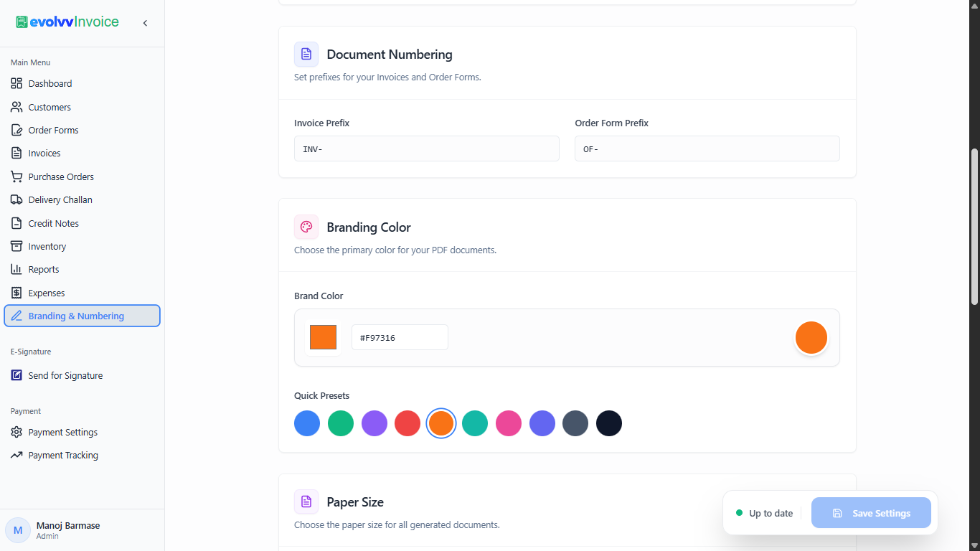This screenshot has width=980, height=551.
Task: Click the Expenses dollar icon
Action: coord(17,293)
